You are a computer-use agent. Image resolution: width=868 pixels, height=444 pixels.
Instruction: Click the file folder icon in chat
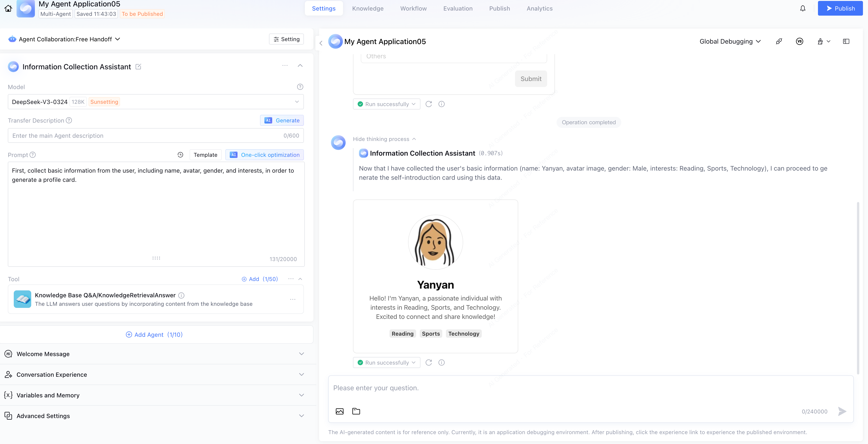coord(356,411)
